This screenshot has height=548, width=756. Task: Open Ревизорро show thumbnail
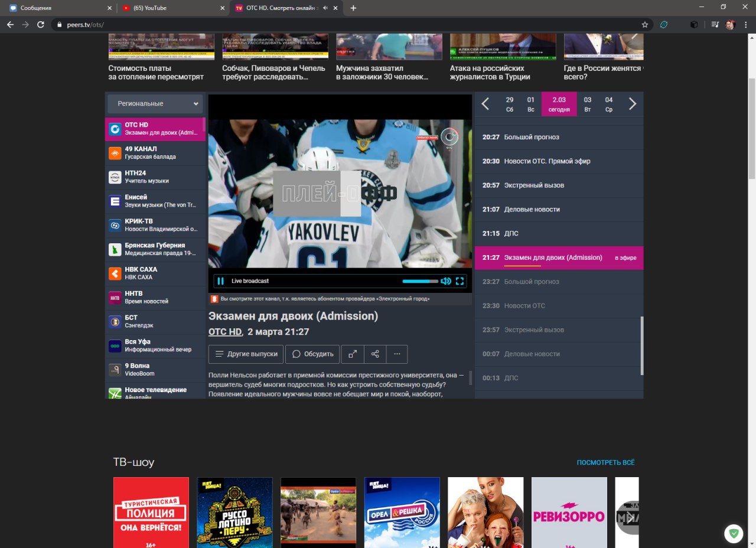(569, 513)
